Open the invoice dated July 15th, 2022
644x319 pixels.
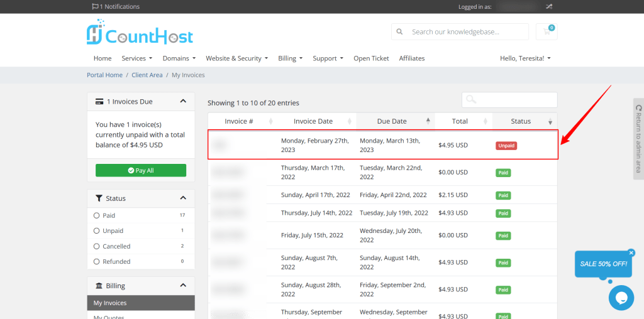point(383,235)
